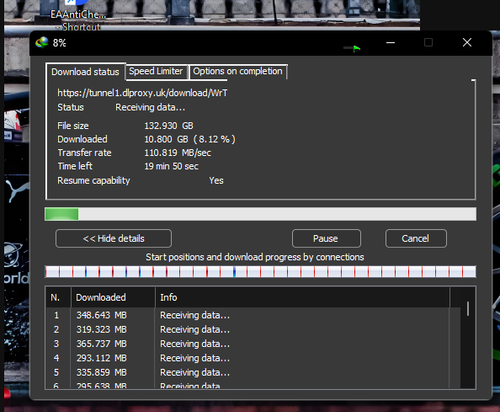
Task: Click the connections segment progress strip
Action: coord(260,272)
